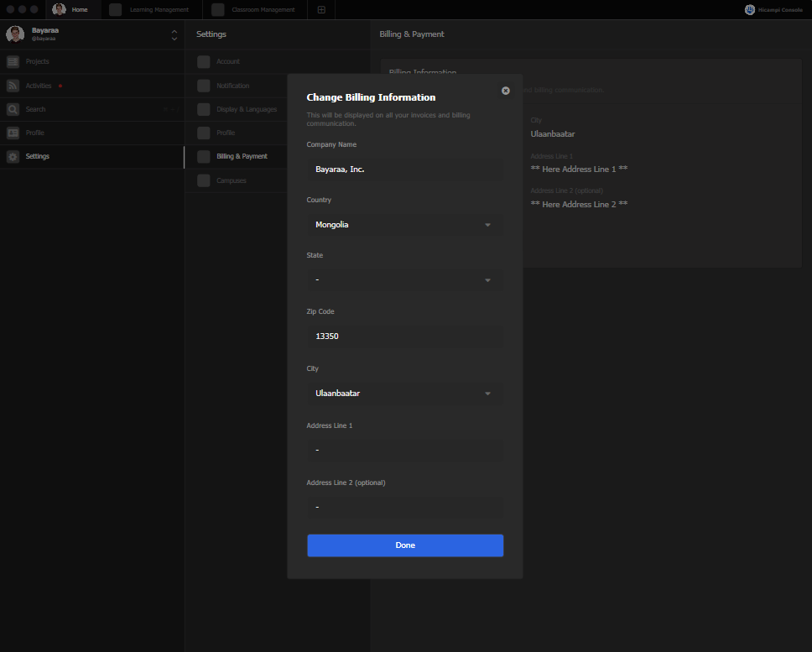The height and width of the screenshot is (652, 812).
Task: Click the Zip Code input field
Action: (405, 336)
